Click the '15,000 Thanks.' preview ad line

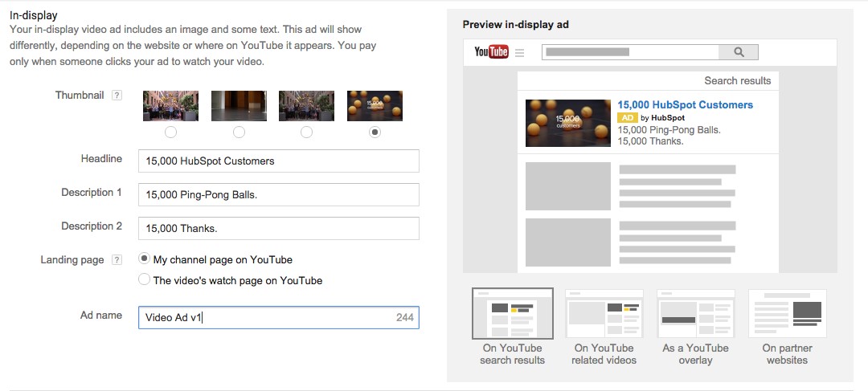click(650, 141)
